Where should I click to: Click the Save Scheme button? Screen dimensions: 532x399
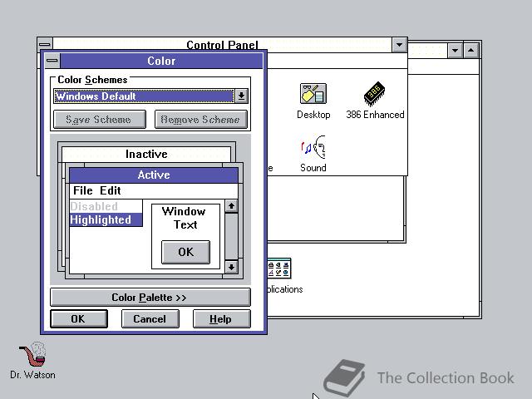pyautogui.click(x=100, y=120)
